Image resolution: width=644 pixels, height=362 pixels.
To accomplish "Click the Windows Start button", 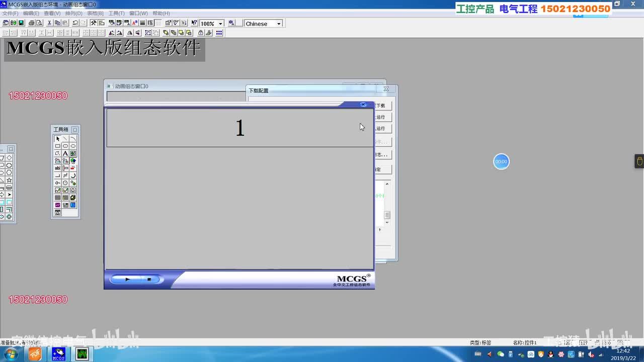I will [10, 354].
